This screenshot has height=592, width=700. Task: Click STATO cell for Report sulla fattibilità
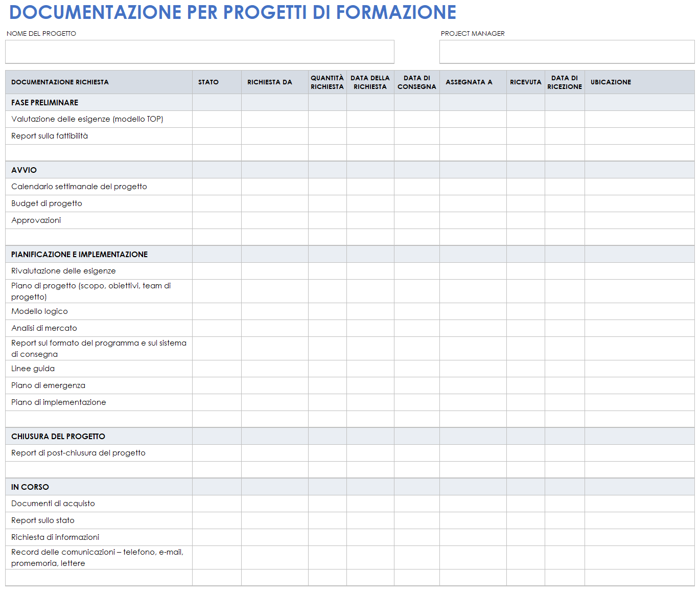[217, 136]
